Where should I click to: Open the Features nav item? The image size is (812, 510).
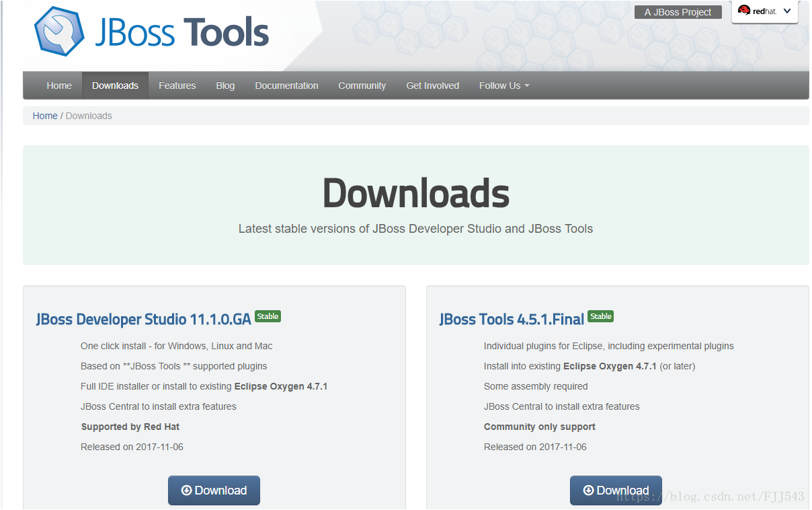click(x=177, y=85)
